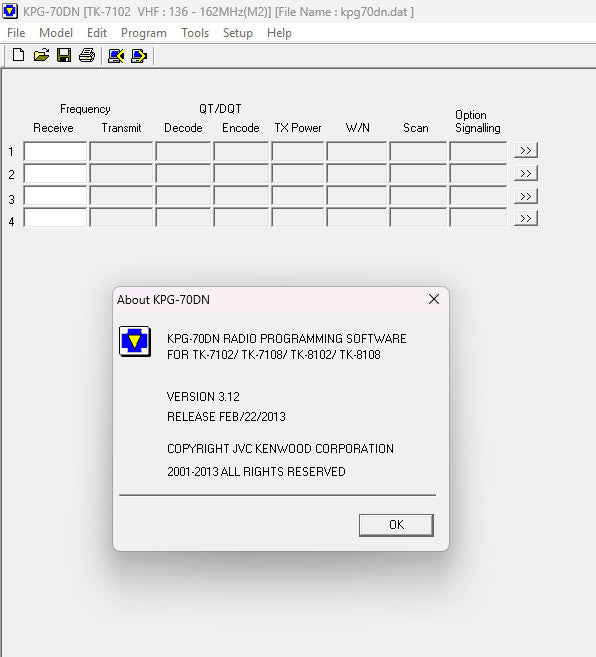Click the 'RELEASE FEB/22/2013' text
The height and width of the screenshot is (657, 596).
pos(226,416)
